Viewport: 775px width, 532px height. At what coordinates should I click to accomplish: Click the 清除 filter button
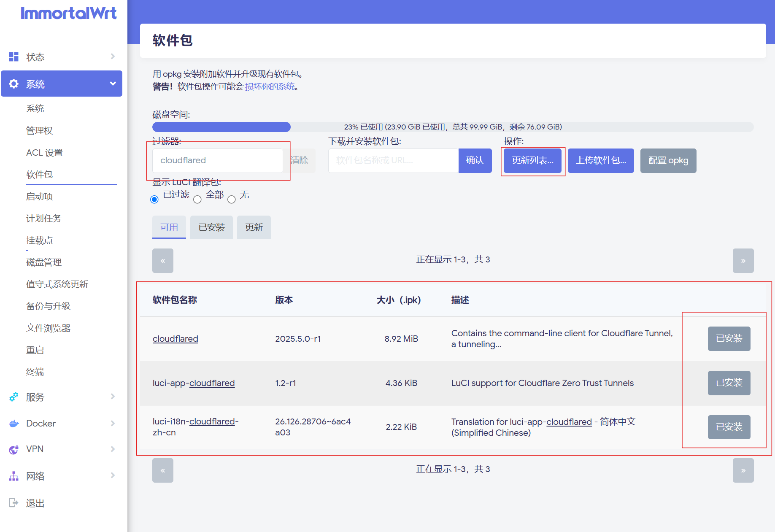(299, 160)
